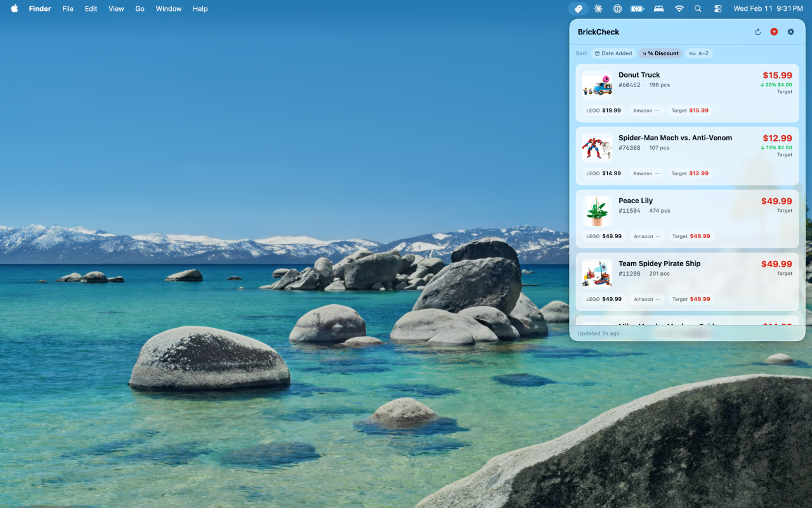Add a new set with the red plus icon

(774, 32)
